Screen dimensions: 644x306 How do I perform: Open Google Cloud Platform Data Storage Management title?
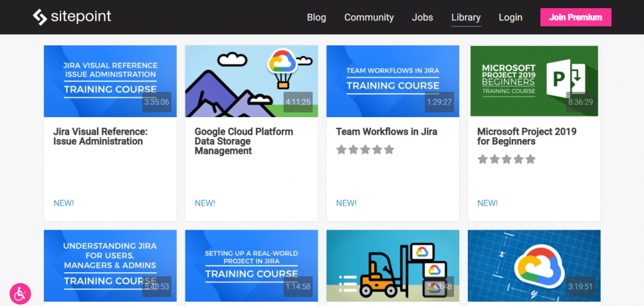pyautogui.click(x=243, y=141)
